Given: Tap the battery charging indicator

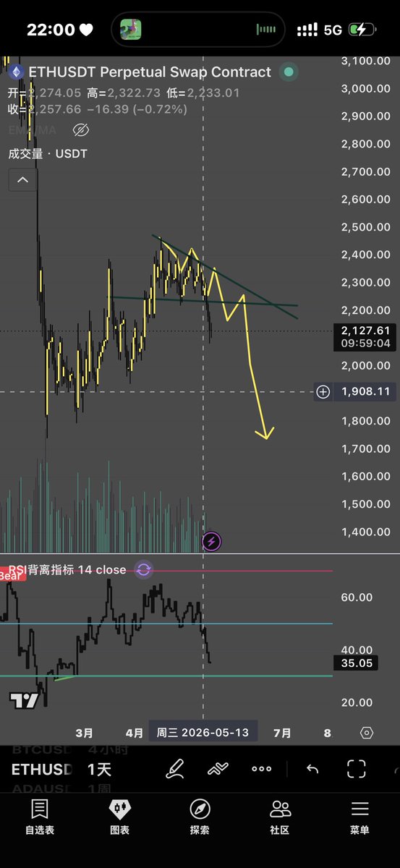Looking at the screenshot, I should tap(363, 30).
